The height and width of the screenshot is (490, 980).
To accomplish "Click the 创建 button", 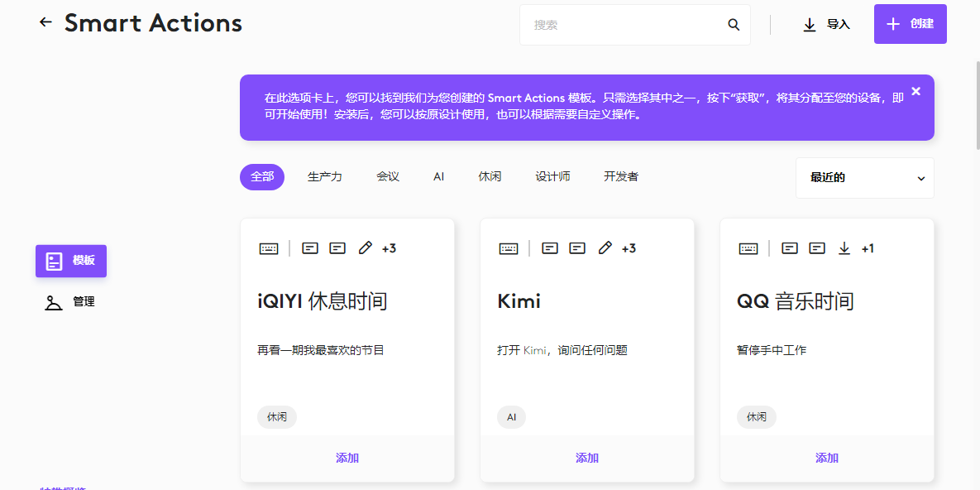I will 910,24.
